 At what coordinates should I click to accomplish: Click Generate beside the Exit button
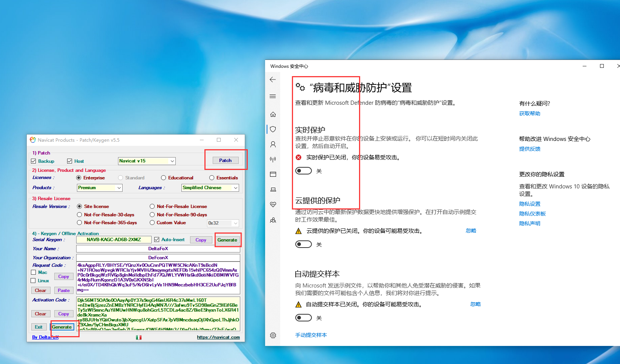tap(62, 327)
